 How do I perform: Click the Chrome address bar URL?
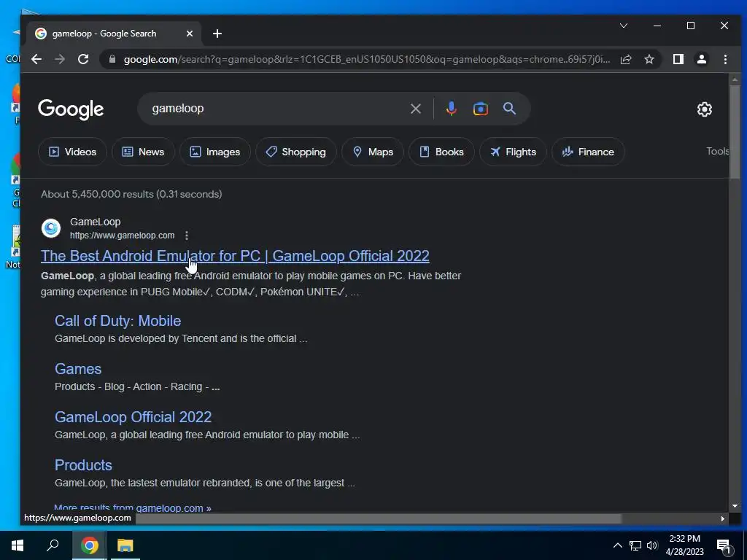(367, 59)
